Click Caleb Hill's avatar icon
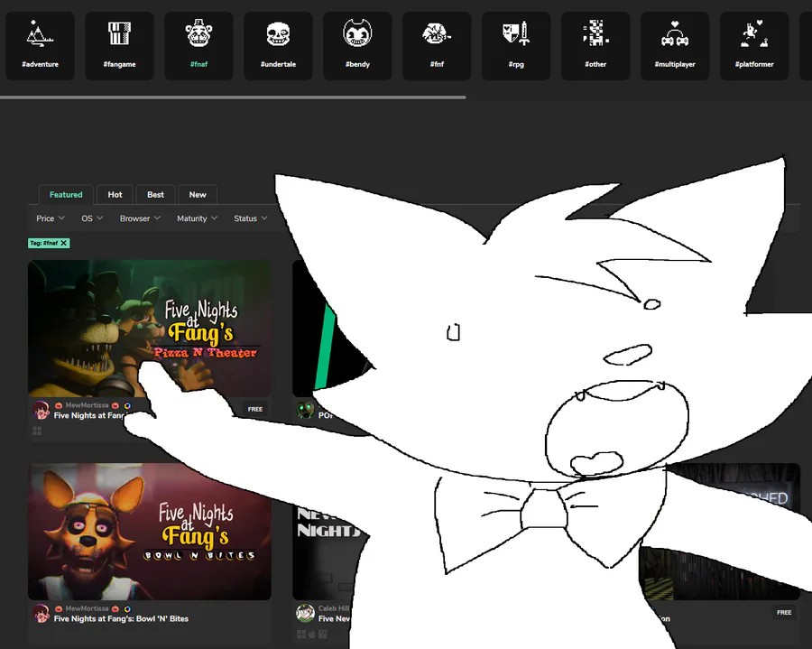The width and height of the screenshot is (812, 649). pos(305,613)
